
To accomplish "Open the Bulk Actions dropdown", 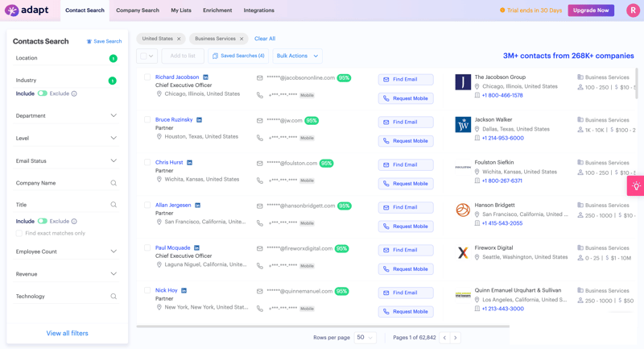I will [297, 56].
